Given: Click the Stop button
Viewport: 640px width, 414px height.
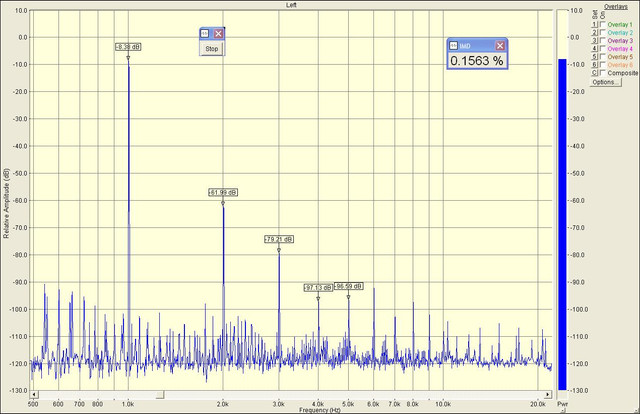Looking at the screenshot, I should (x=211, y=49).
